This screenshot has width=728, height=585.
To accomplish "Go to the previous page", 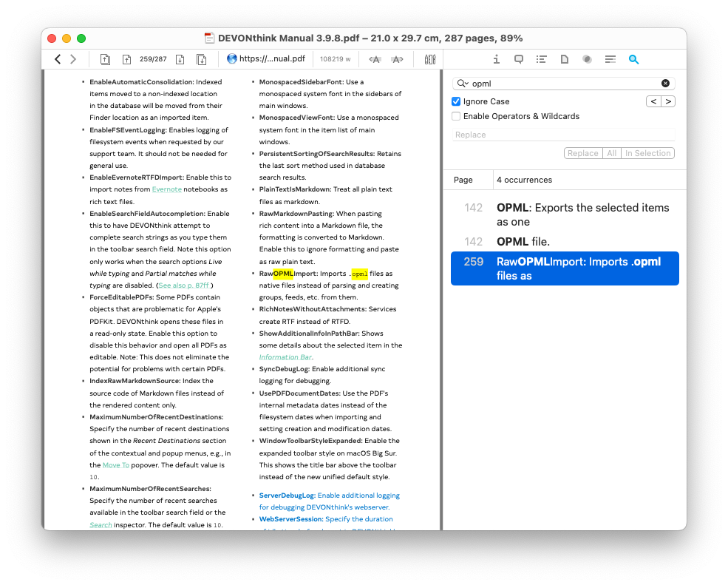I will (x=126, y=59).
